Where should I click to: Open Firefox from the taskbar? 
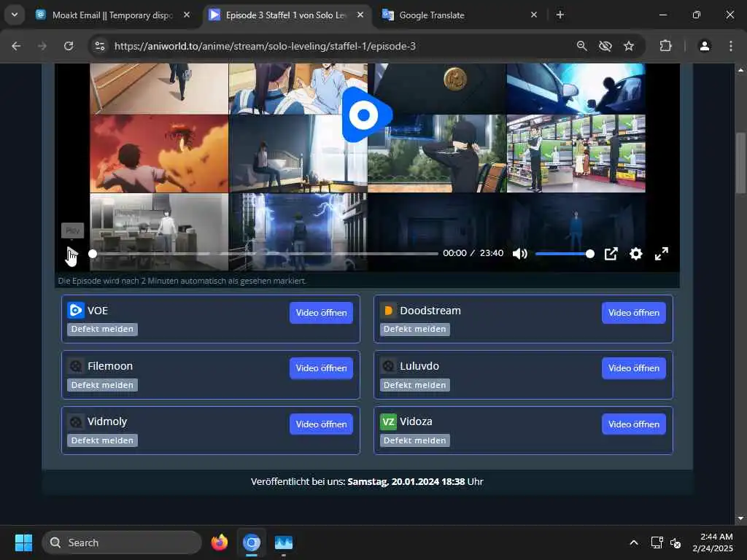pos(220,542)
